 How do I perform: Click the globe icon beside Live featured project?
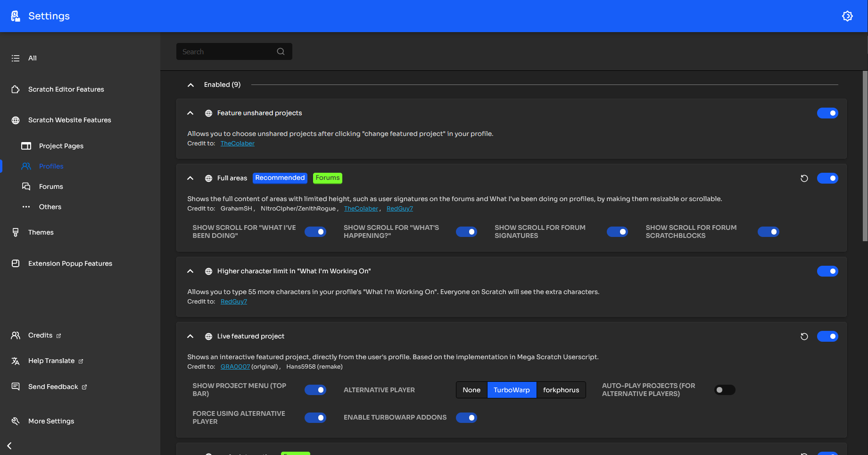pyautogui.click(x=208, y=337)
